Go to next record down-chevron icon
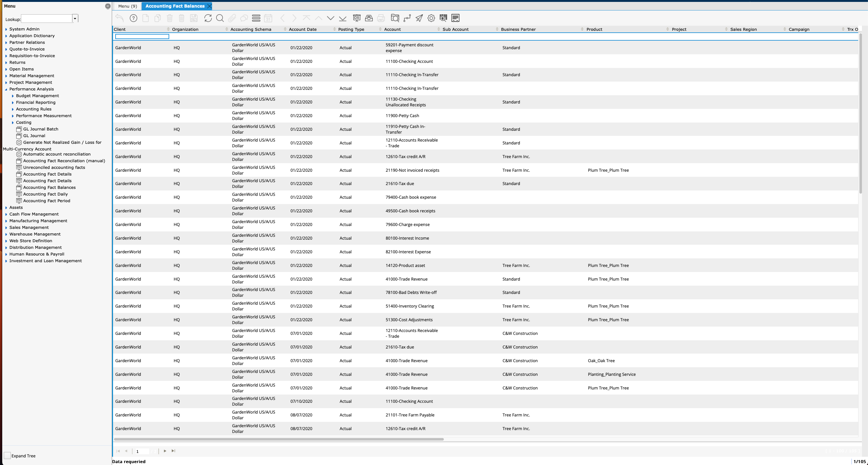Screen dimensions: 868x465 pos(331,18)
